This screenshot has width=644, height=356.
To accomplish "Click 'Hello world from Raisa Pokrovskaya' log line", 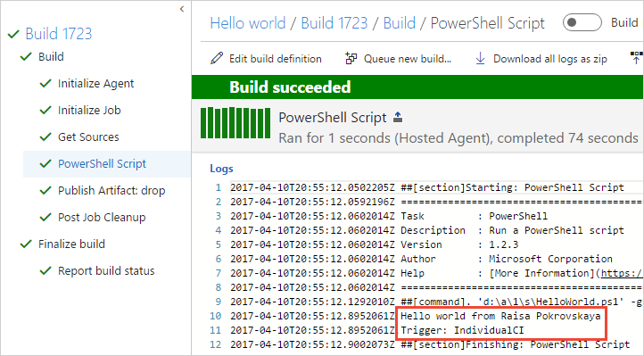I will [x=500, y=316].
